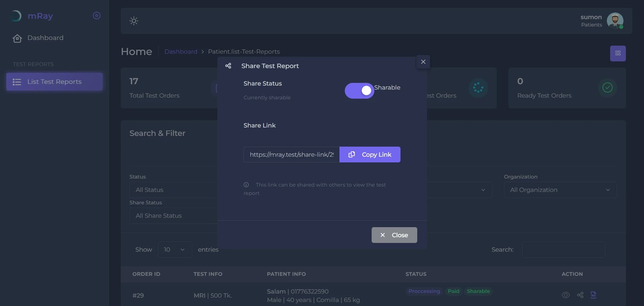644x306 pixels.
Task: Click the Copy Link button
Action: click(x=370, y=155)
